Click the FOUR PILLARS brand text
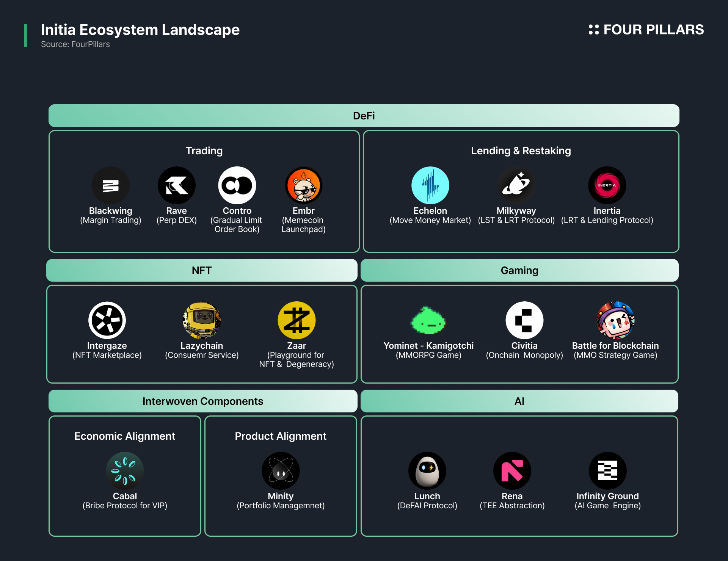Image resolution: width=728 pixels, height=561 pixels. (654, 30)
